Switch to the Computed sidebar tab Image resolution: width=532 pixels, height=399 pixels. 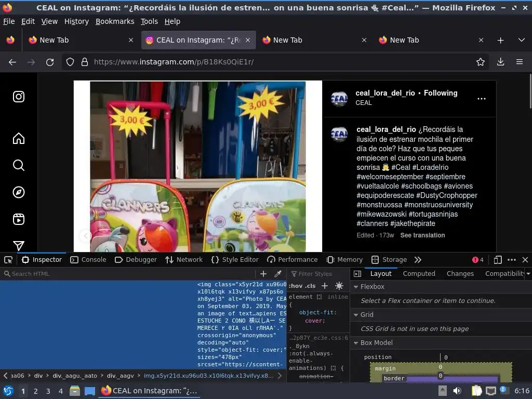pos(419,274)
